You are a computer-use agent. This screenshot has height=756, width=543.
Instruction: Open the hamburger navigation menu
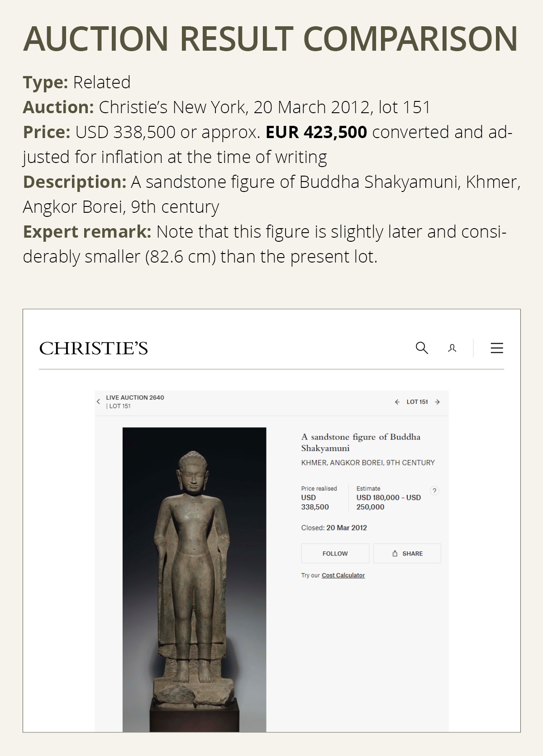tap(495, 348)
